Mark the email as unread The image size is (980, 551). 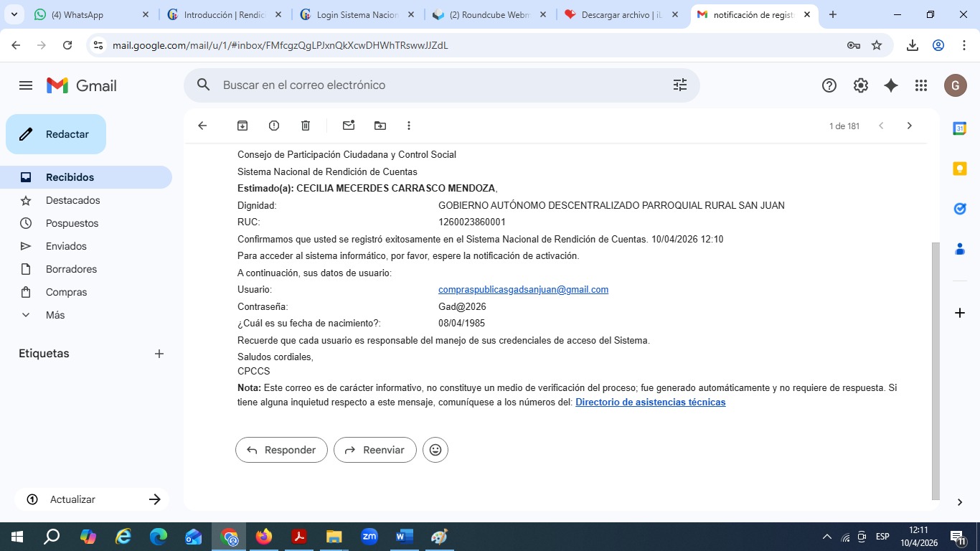349,126
